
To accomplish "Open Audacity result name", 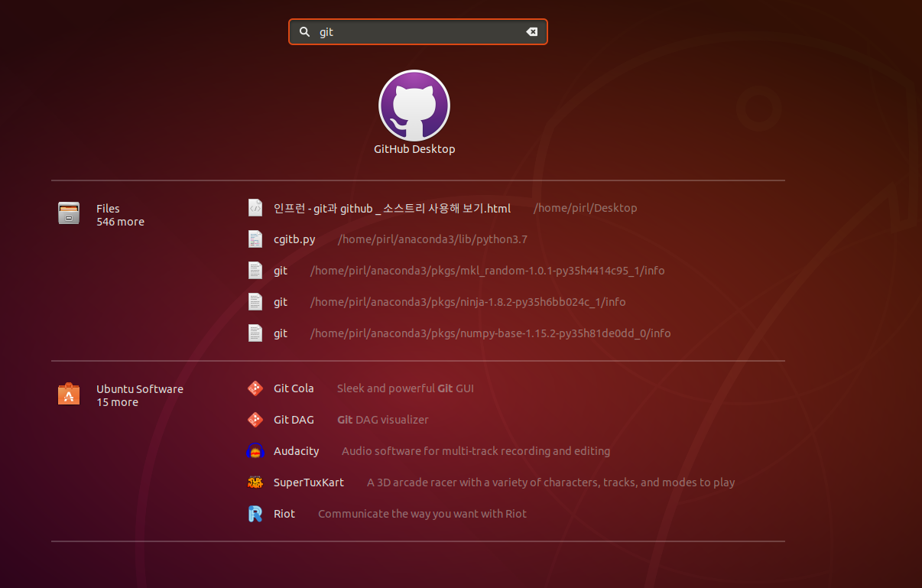I will [x=296, y=451].
